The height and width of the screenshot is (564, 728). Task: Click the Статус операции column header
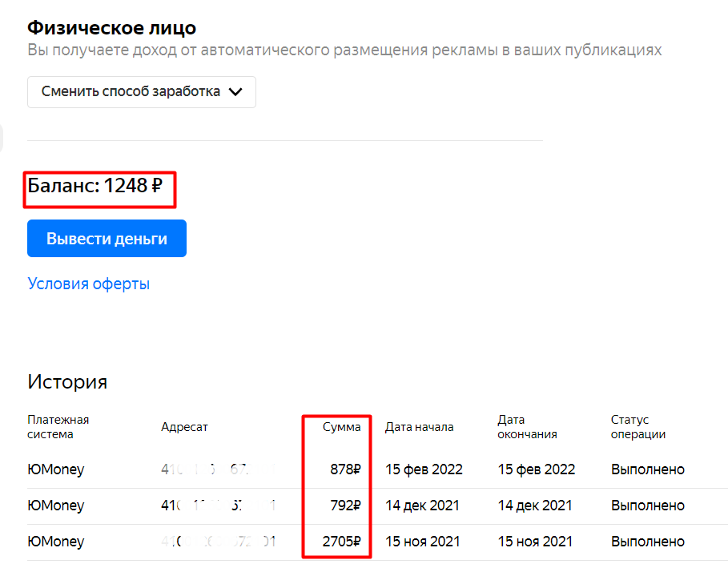[638, 427]
